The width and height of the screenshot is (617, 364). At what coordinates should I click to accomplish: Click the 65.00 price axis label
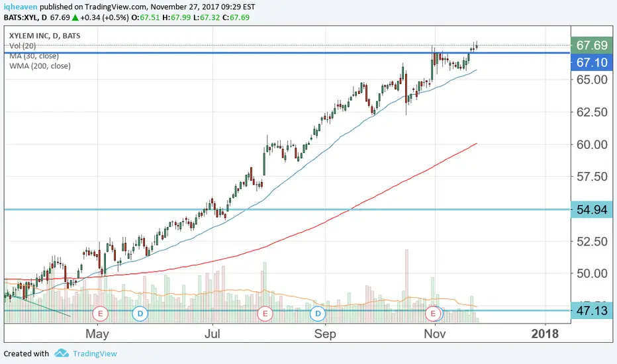coord(592,79)
